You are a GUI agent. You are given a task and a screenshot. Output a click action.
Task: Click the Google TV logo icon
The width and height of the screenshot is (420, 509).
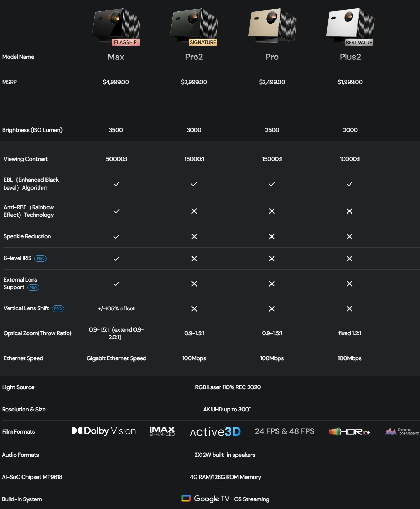click(x=186, y=499)
